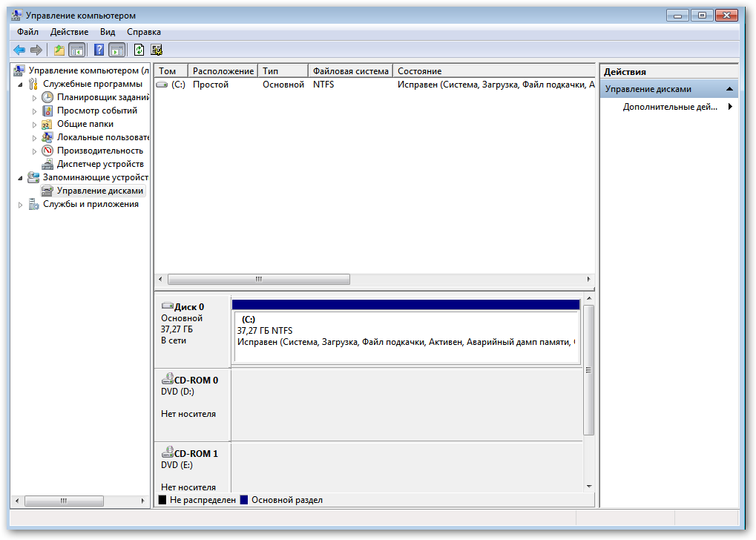Open the Справка menu

point(144,32)
